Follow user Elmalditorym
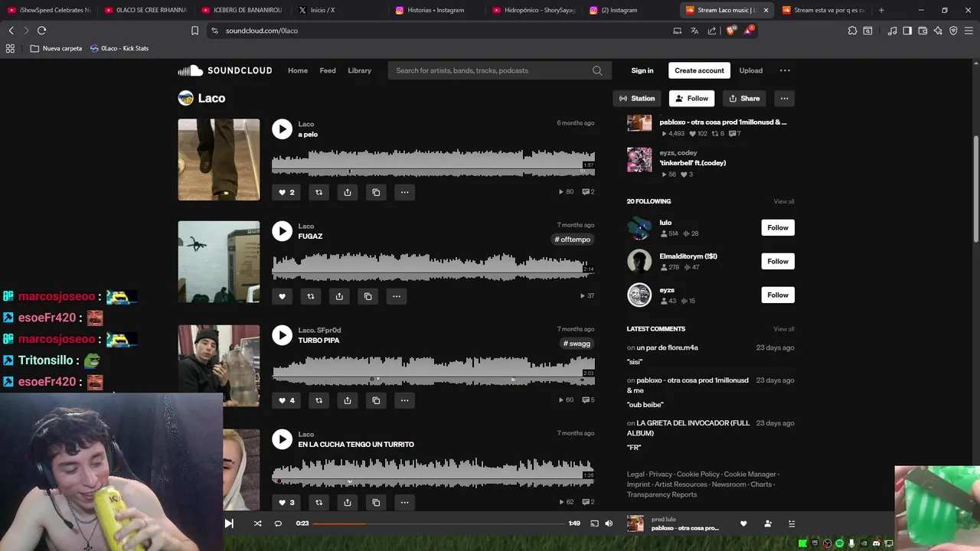 [778, 261]
